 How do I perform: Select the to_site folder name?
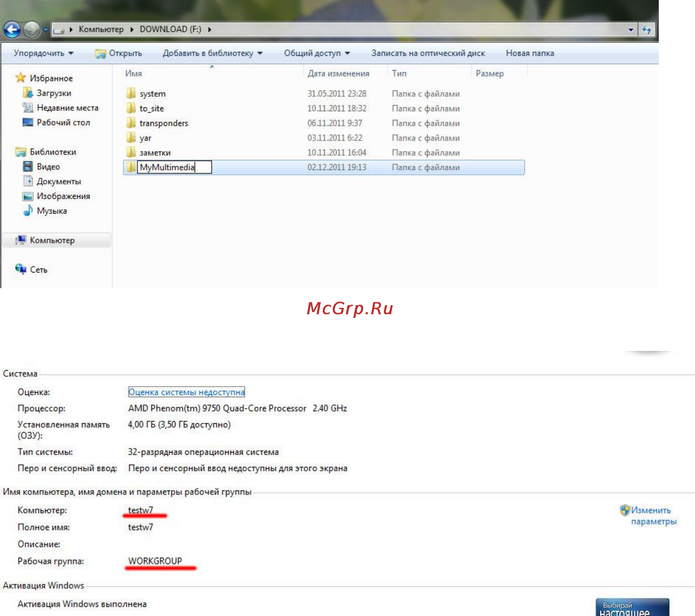pyautogui.click(x=152, y=109)
